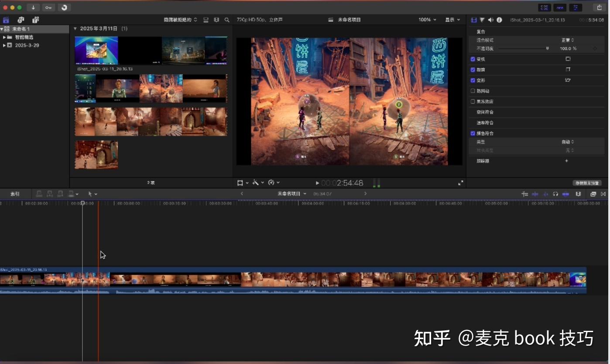Open the Titles and Generators sidebar

coord(35,20)
